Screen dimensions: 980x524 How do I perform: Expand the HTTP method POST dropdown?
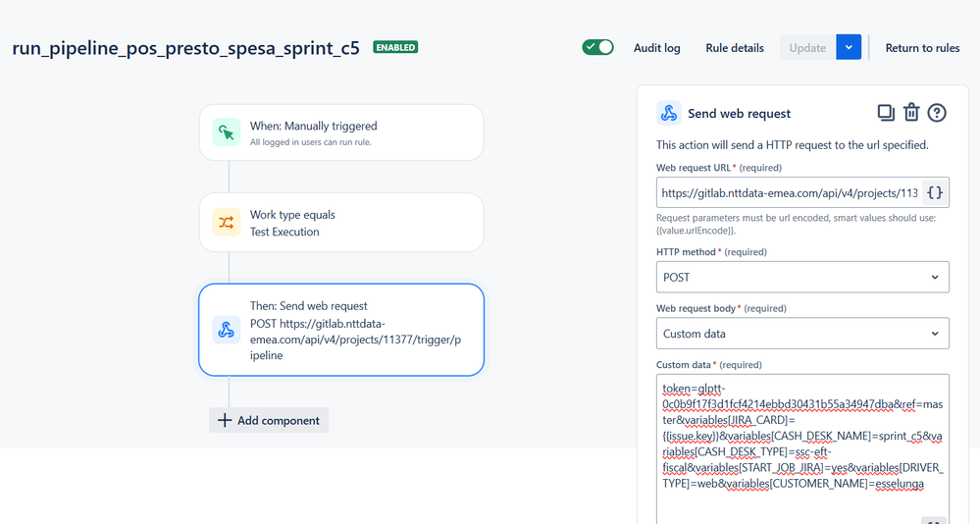point(802,277)
